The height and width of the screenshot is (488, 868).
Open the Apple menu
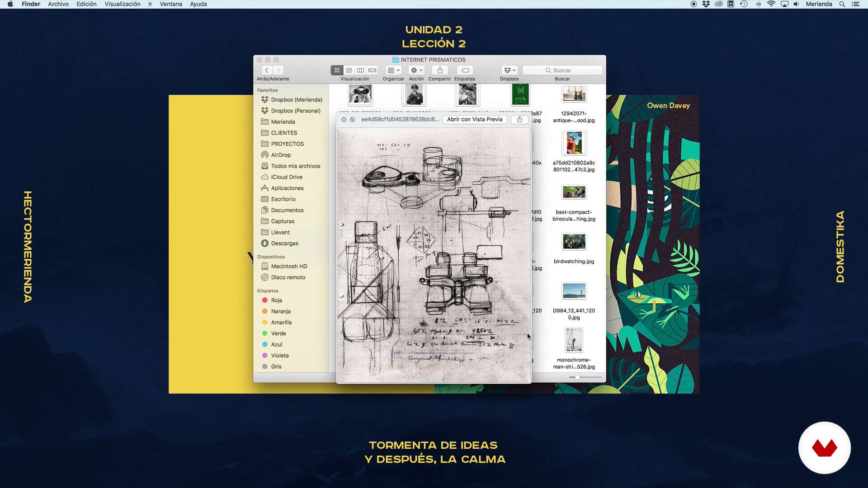tap(10, 4)
